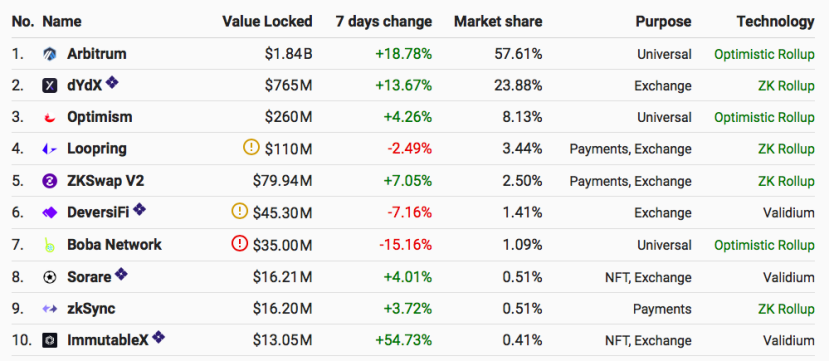Click the purple ZKSwap V2 logo
Viewport: 829px width, 361px height.
[x=49, y=181]
